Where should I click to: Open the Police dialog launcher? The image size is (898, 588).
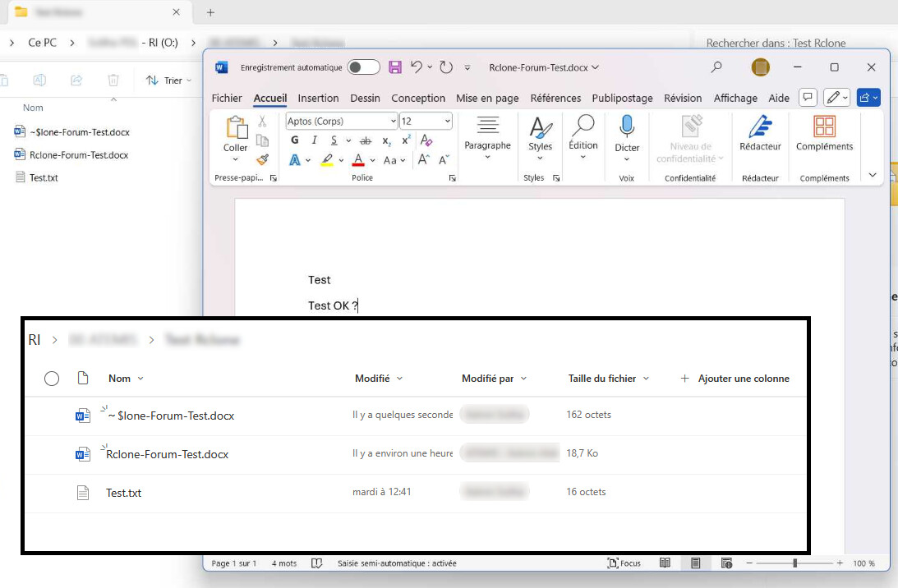[x=453, y=178]
